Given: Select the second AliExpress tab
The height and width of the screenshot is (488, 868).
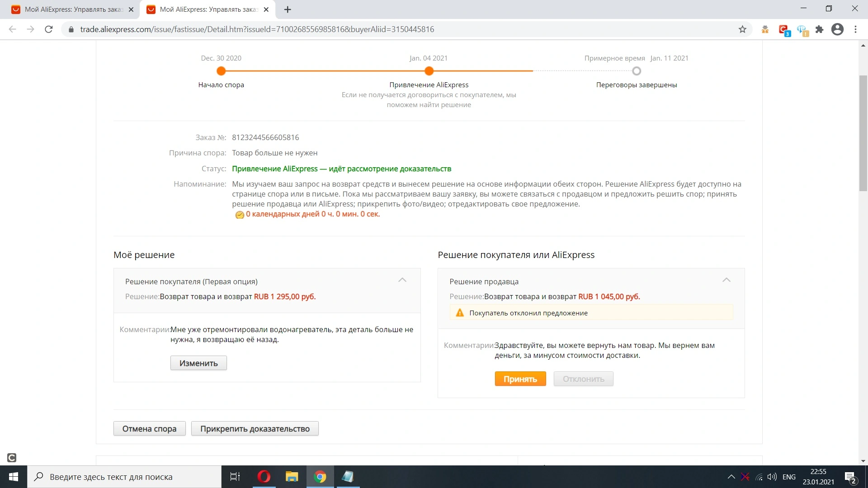Looking at the screenshot, I should coord(208,9).
